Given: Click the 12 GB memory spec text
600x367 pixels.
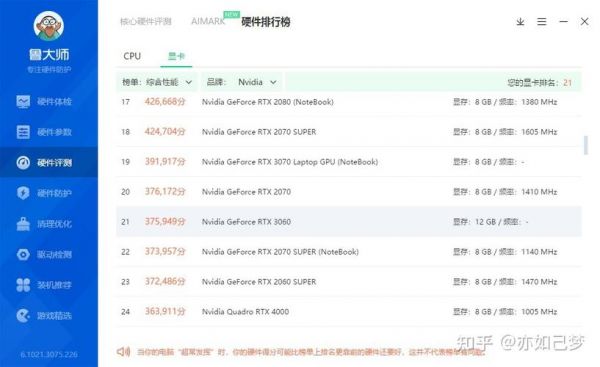Looking at the screenshot, I should pyautogui.click(x=485, y=222).
